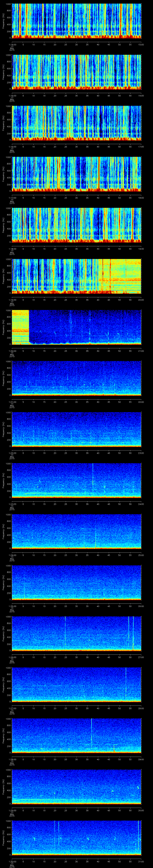153x868 pixels.
Task: Select the spectrogram panel starting at 1:14:00
Action: coord(77,21)
